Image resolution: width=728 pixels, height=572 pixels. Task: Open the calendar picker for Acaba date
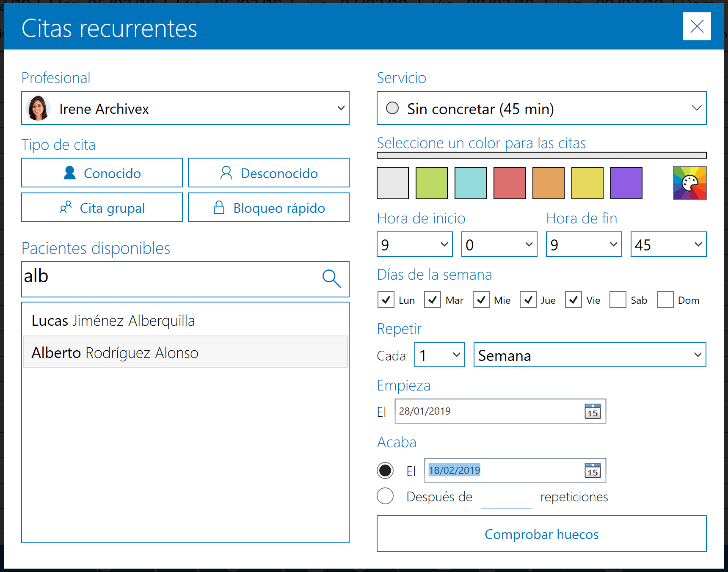pyautogui.click(x=593, y=470)
